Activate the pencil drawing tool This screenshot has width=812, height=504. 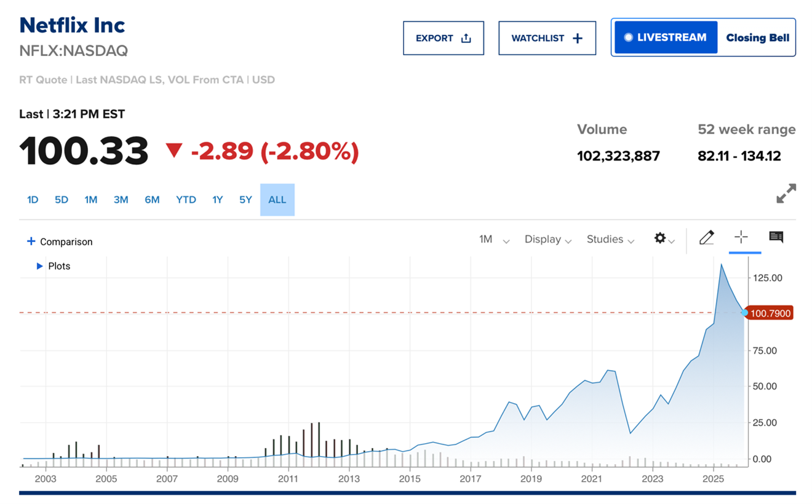coord(707,237)
